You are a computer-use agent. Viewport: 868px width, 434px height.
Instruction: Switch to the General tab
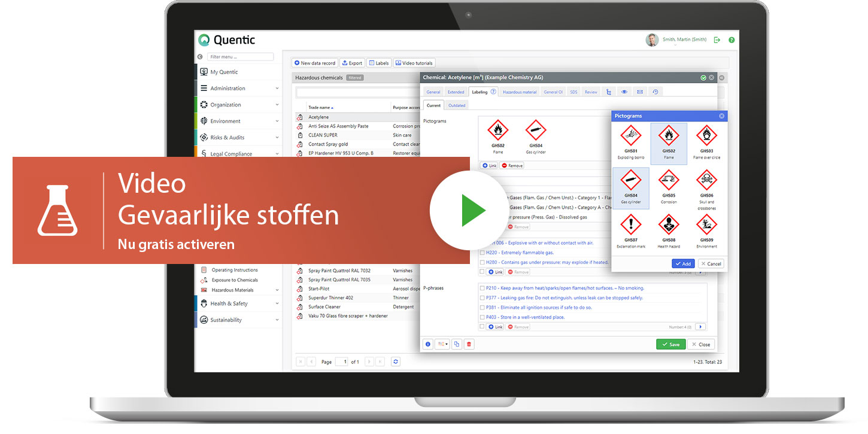(433, 92)
